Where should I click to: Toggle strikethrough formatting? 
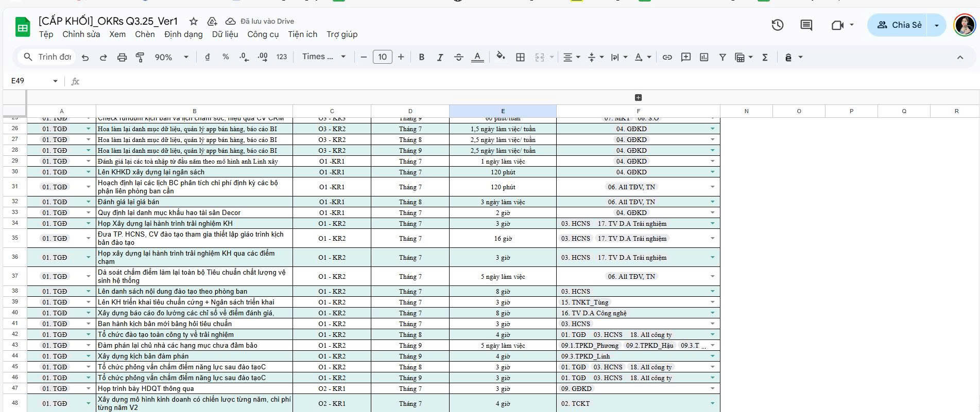[458, 57]
